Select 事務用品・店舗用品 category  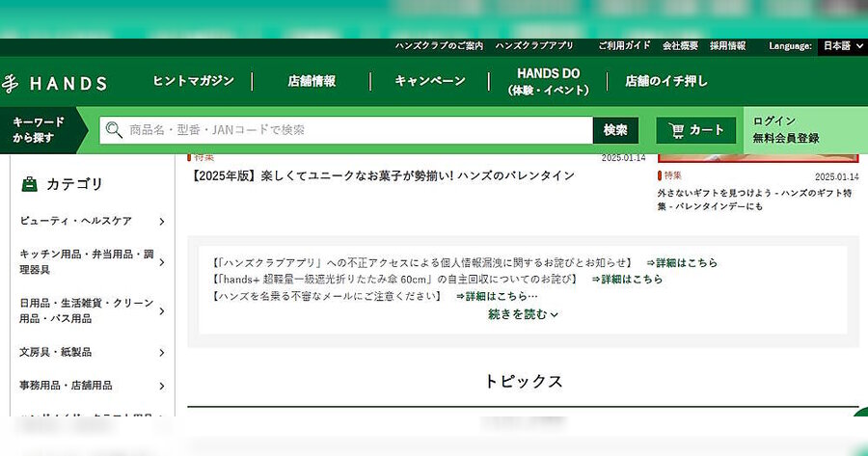(x=66, y=386)
